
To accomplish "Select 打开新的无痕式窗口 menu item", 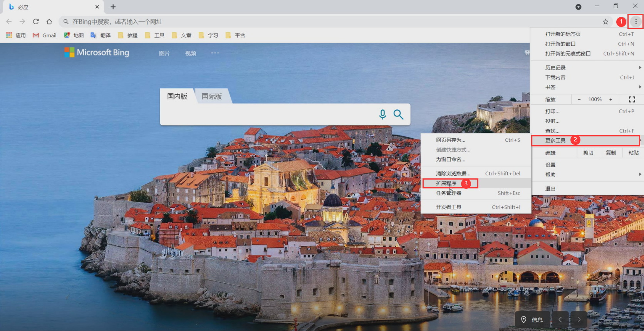I will (586, 54).
